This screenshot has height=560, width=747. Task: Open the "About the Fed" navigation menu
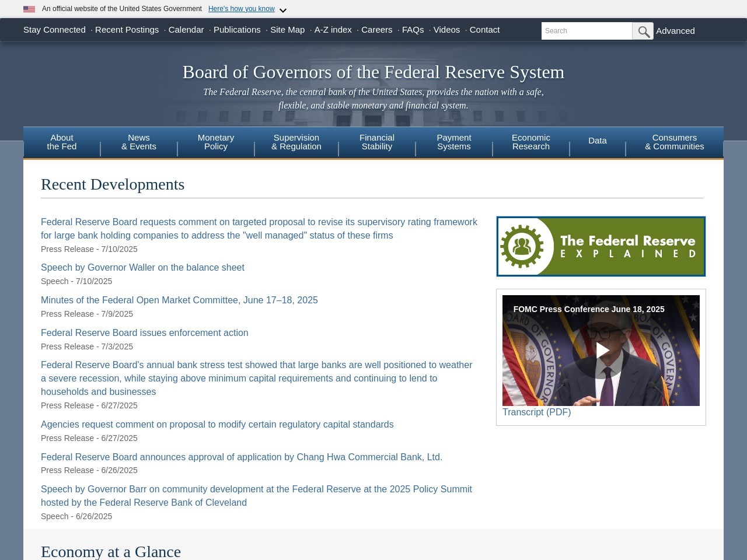coord(62,142)
